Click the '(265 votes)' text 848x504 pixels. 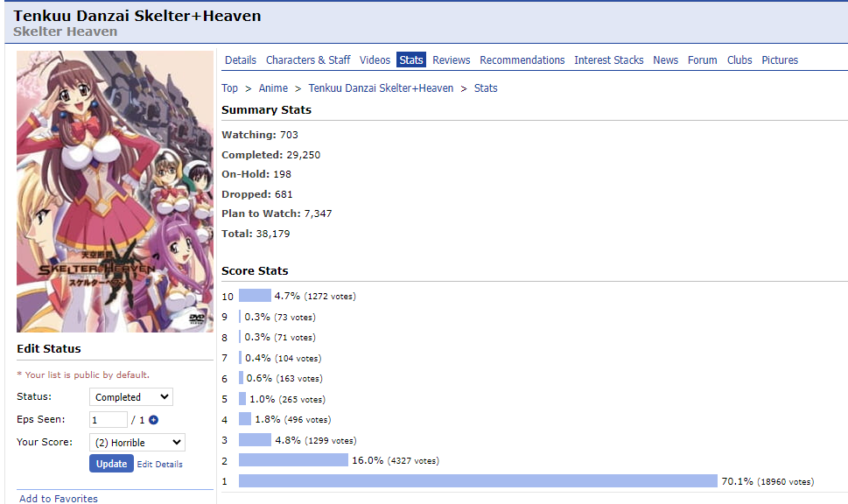pyautogui.click(x=302, y=400)
